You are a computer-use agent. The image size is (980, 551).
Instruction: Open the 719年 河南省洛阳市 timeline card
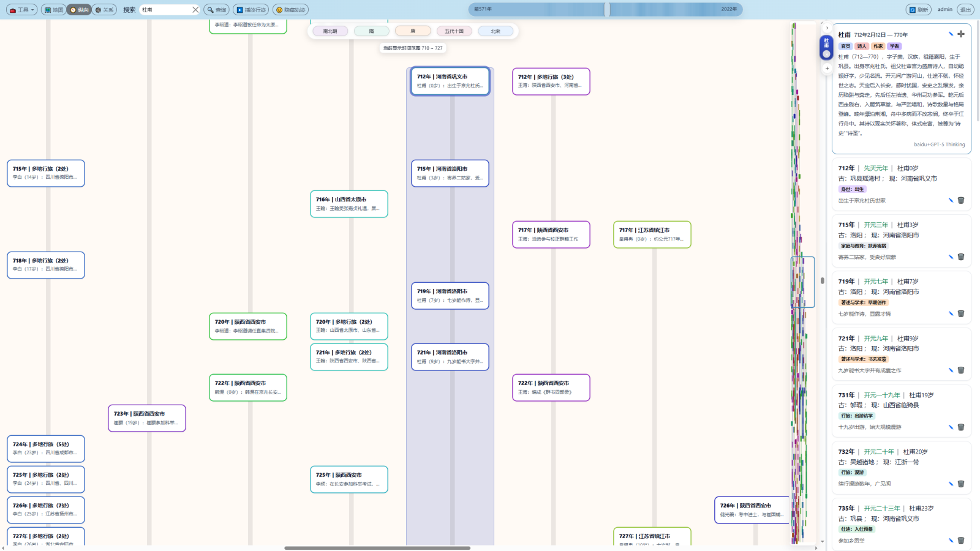pyautogui.click(x=450, y=296)
